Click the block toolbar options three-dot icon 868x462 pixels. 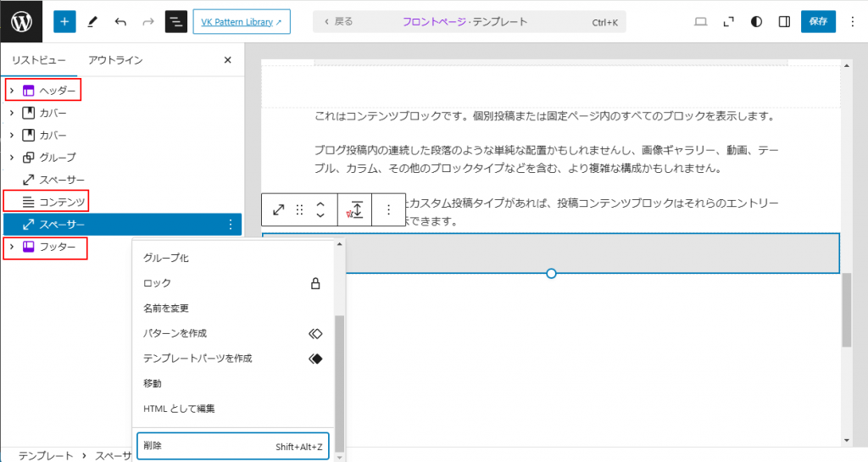389,209
